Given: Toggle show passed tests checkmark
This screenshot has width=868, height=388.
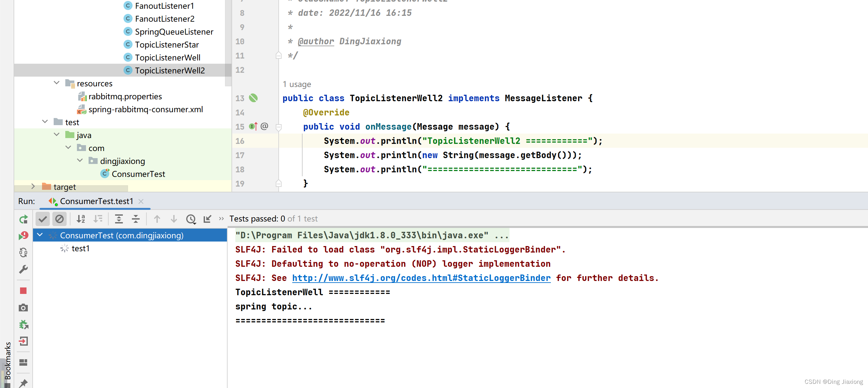Looking at the screenshot, I should [42, 219].
